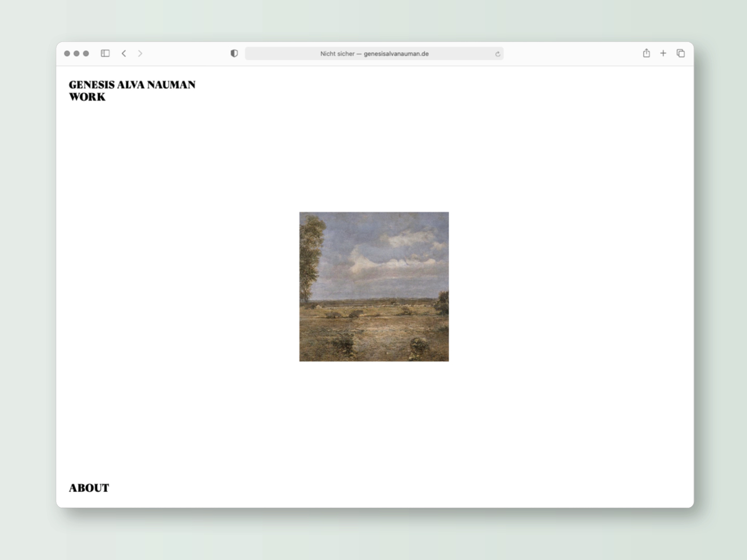This screenshot has width=747, height=560.
Task: Open the privacy report shield icon
Action: click(234, 53)
